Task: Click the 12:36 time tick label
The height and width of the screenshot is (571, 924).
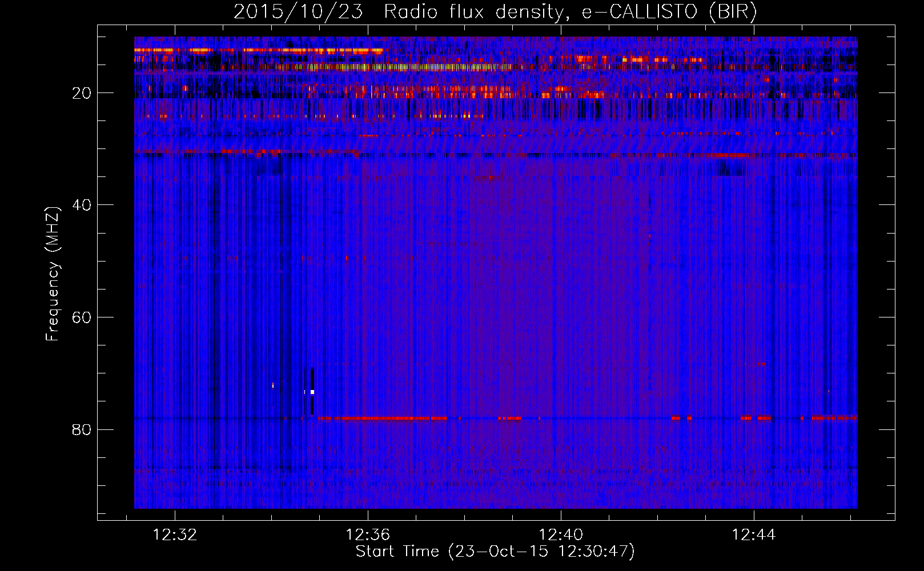Action: pyautogui.click(x=368, y=534)
